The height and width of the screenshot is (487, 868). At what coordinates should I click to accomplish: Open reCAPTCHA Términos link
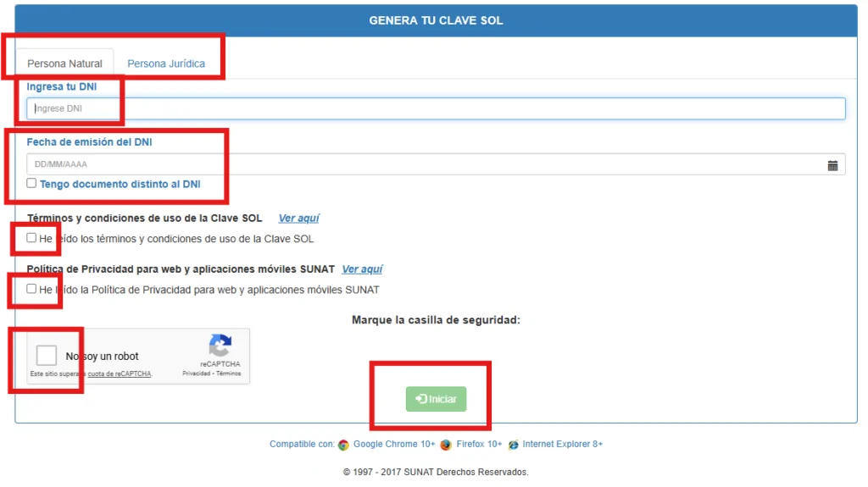(x=228, y=374)
